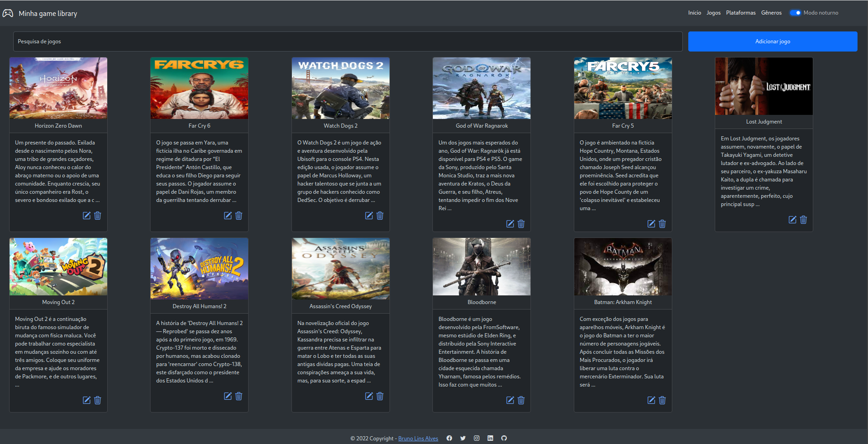Viewport: 868px width, 444px height.
Task: Edit the Far Cry 5 entry
Action: point(651,224)
